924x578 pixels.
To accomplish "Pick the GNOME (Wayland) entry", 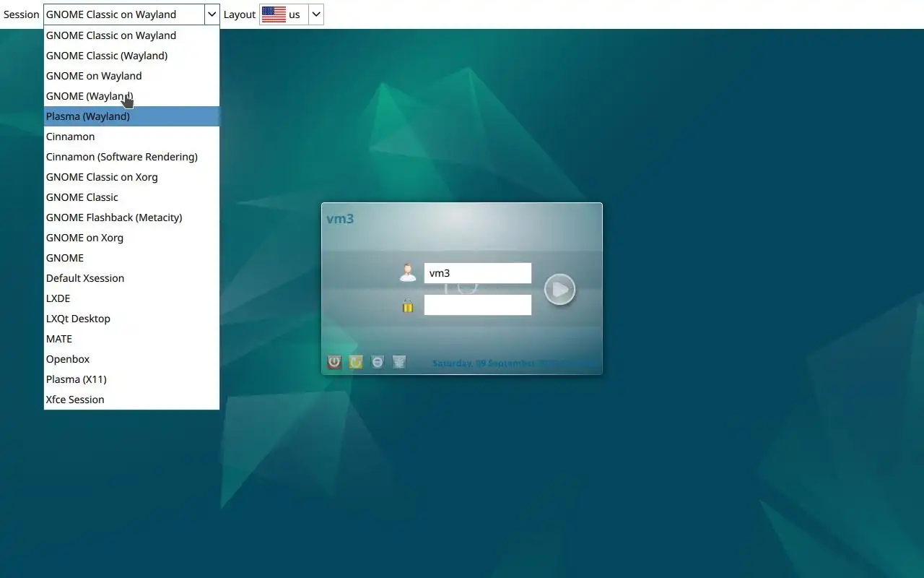I will pyautogui.click(x=131, y=96).
